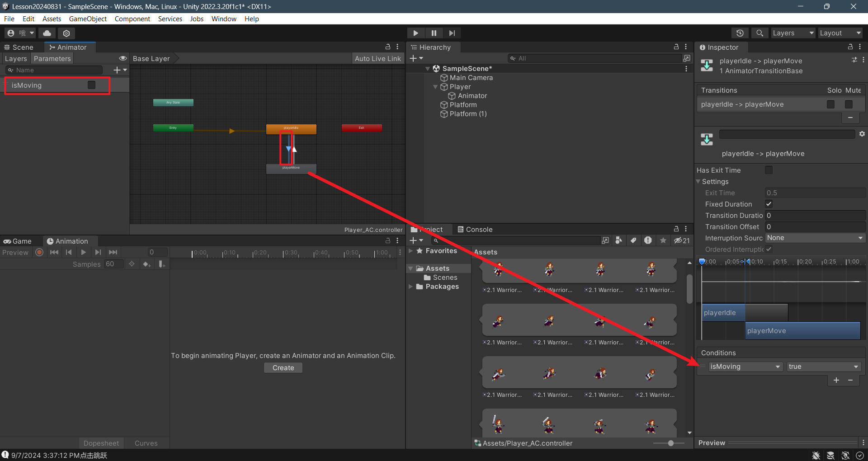
Task: Open Unity Cloud via the cloud icon
Action: tap(47, 33)
